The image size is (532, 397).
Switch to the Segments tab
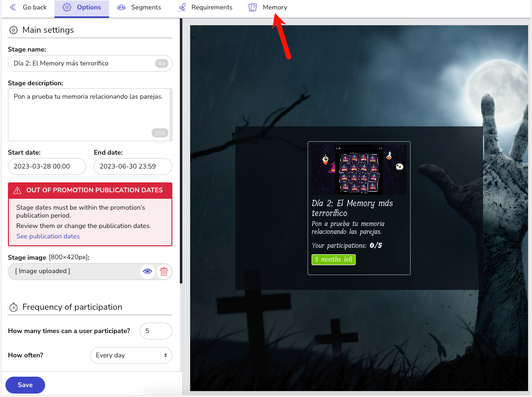click(139, 7)
